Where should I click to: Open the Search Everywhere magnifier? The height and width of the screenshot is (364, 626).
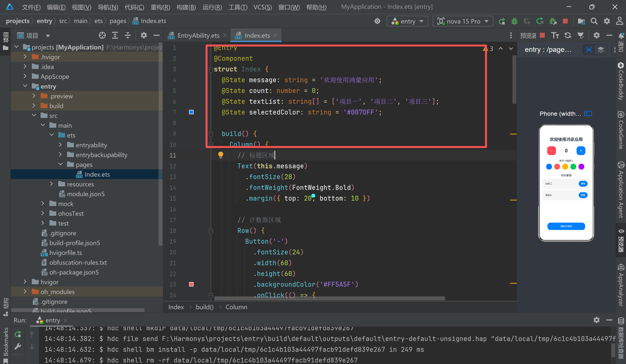click(x=594, y=21)
